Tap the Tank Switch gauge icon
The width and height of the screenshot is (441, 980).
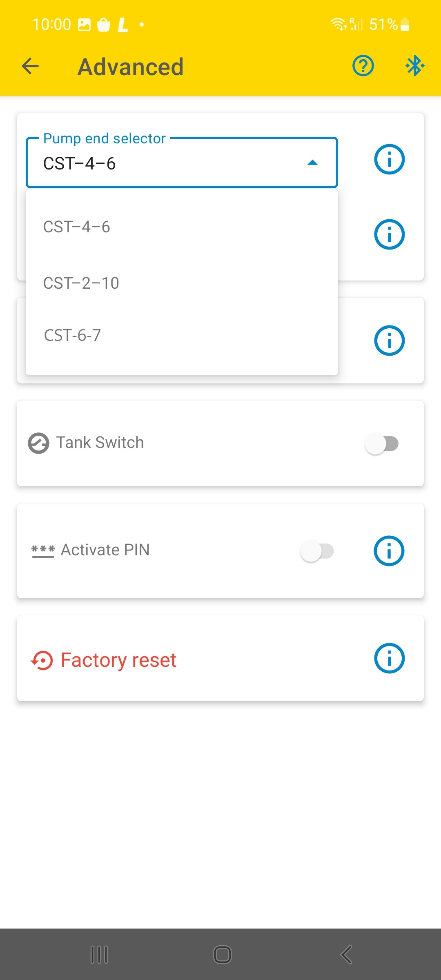pyautogui.click(x=38, y=443)
